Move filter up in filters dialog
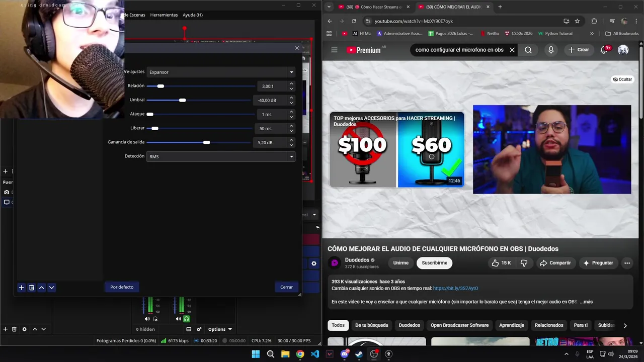The image size is (644, 362). coord(41,288)
